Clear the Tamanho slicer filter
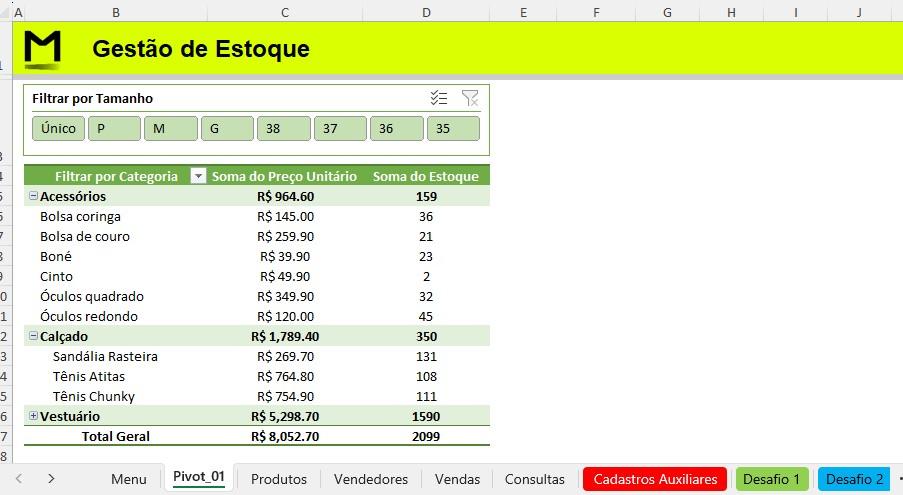The image size is (903, 495). point(470,98)
